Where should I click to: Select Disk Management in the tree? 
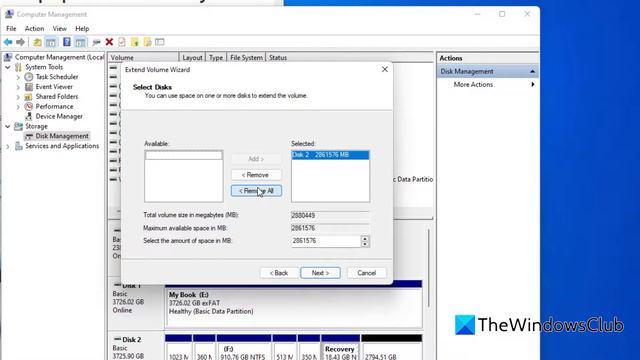click(62, 136)
